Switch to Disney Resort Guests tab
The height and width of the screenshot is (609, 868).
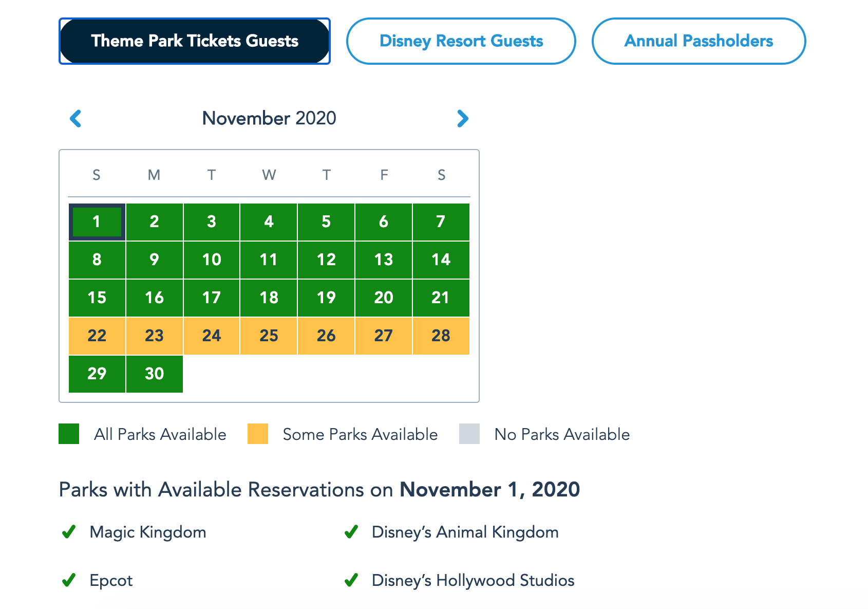[461, 41]
